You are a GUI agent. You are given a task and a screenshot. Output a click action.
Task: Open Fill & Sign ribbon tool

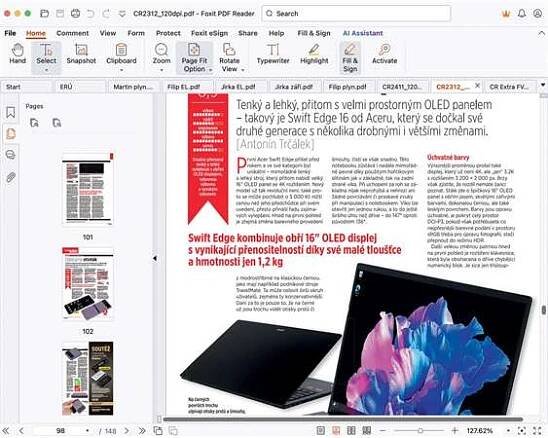click(350, 57)
